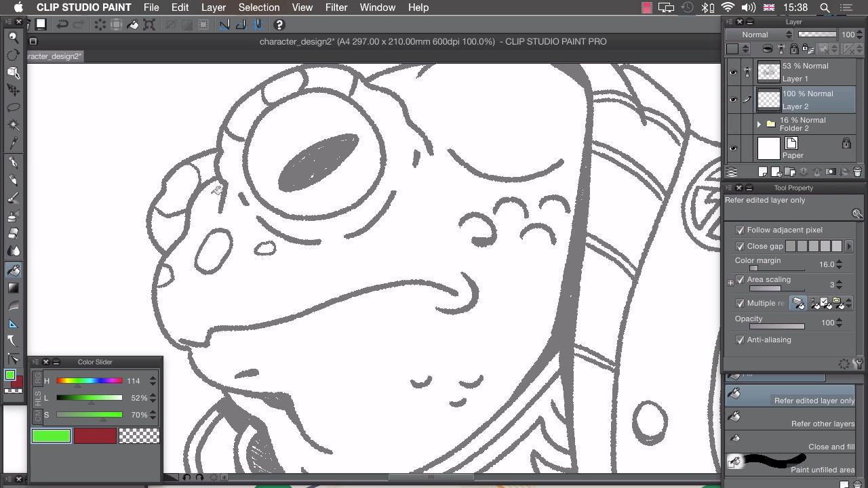Screen dimensions: 868x488
Task: Select the Airbrush tool
Action: (13, 216)
